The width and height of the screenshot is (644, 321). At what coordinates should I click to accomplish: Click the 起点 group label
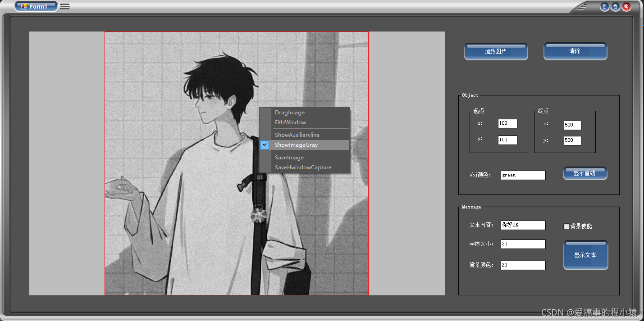pyautogui.click(x=479, y=111)
